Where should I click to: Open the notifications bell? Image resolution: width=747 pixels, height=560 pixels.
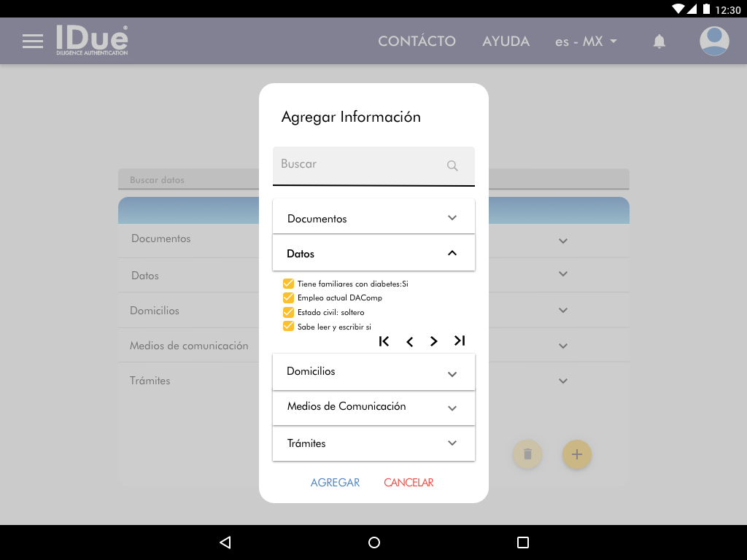click(x=659, y=42)
